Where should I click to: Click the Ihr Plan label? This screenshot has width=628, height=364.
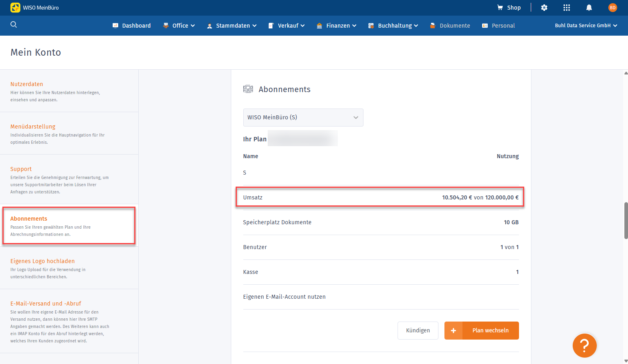point(254,139)
